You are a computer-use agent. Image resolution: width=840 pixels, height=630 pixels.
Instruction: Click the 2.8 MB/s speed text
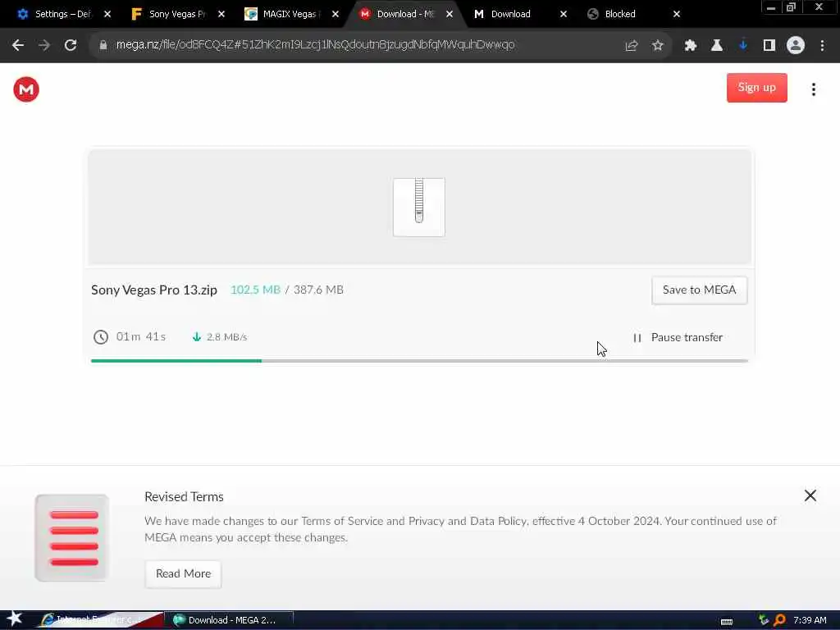click(x=226, y=337)
